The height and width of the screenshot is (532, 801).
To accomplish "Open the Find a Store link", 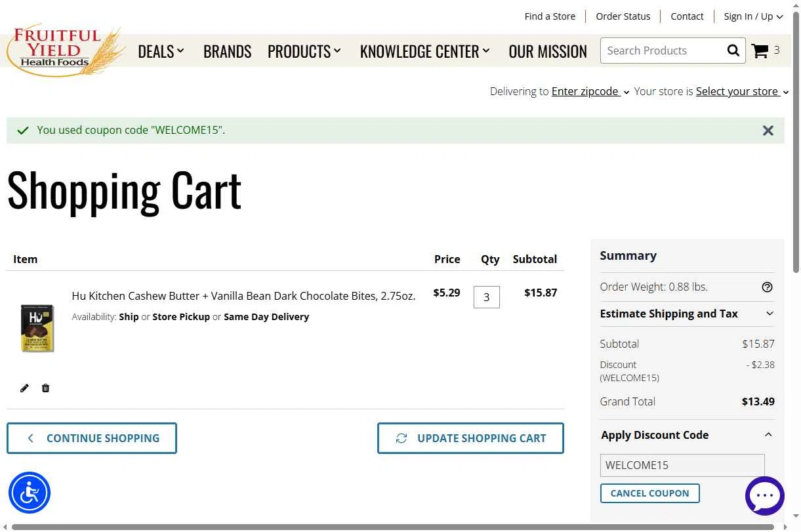I will click(x=550, y=16).
